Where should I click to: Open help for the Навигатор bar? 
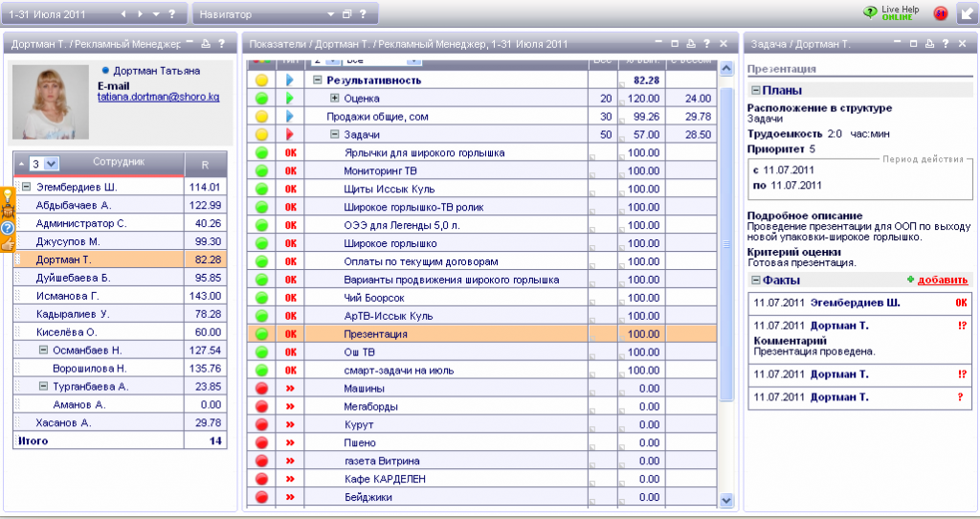click(363, 13)
